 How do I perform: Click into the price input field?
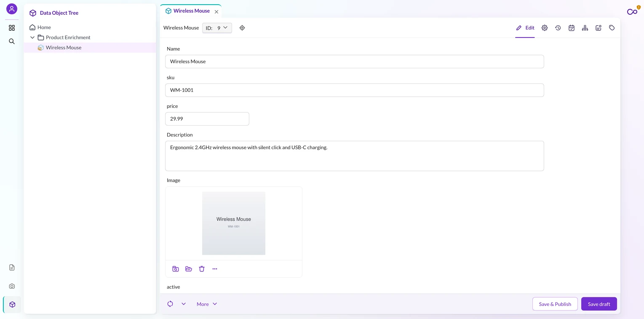coord(207,119)
